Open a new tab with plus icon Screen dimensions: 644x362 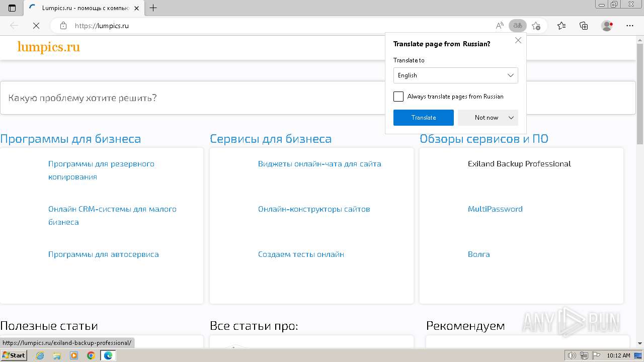click(153, 8)
